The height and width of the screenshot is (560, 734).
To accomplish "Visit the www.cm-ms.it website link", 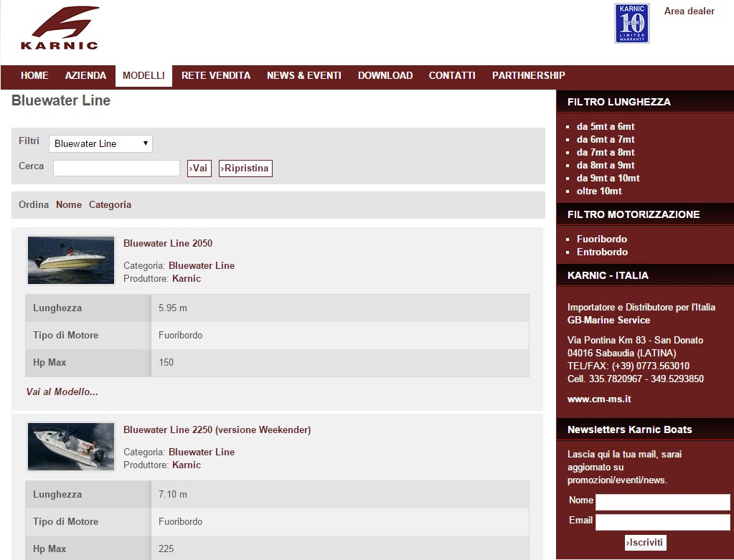I will (599, 399).
